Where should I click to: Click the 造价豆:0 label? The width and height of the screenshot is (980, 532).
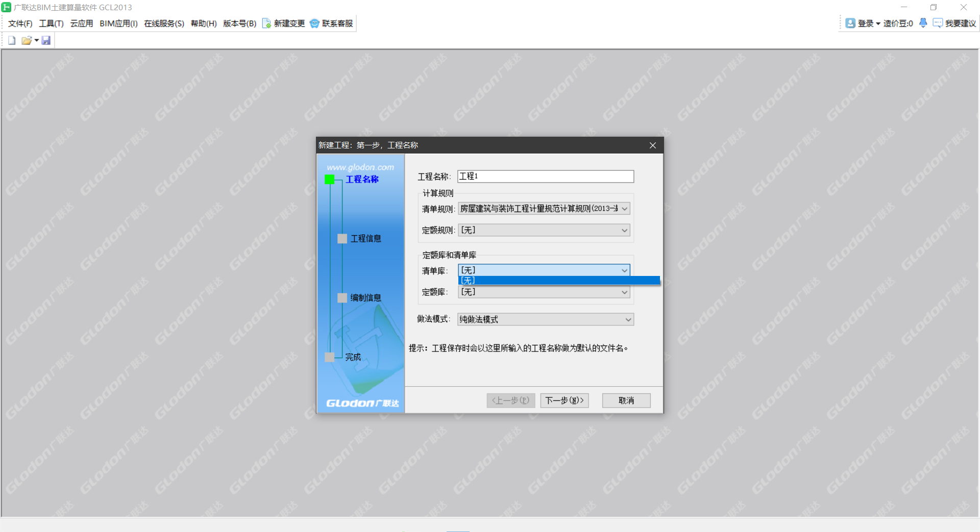pos(898,23)
